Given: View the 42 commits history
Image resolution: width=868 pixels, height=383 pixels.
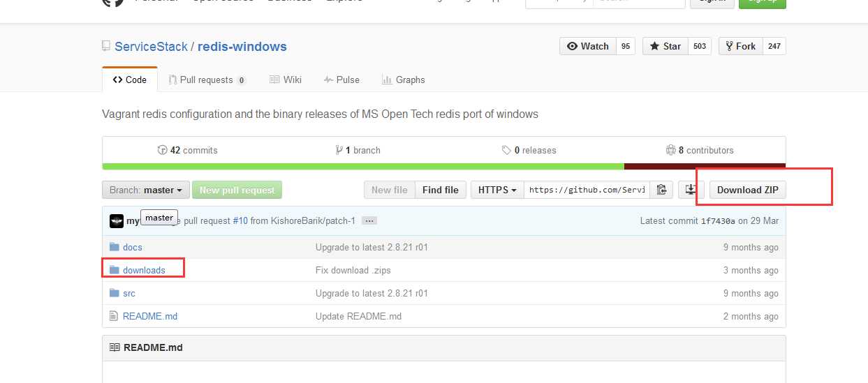Looking at the screenshot, I should tap(187, 150).
